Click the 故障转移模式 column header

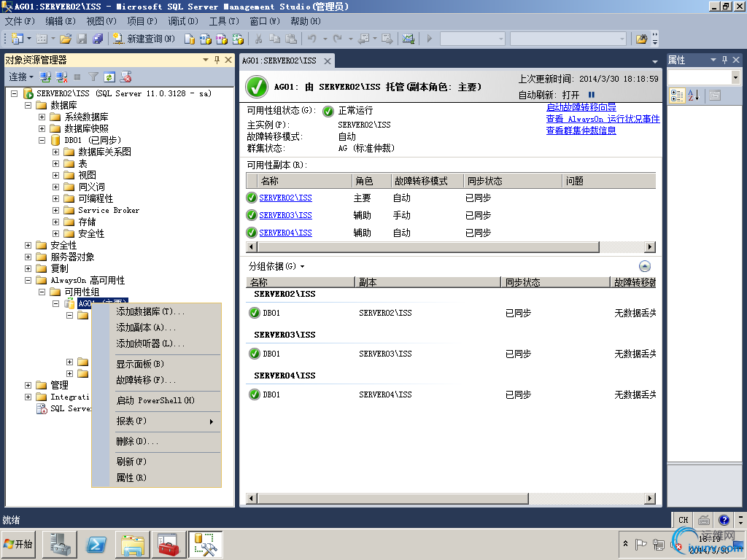coord(427,181)
